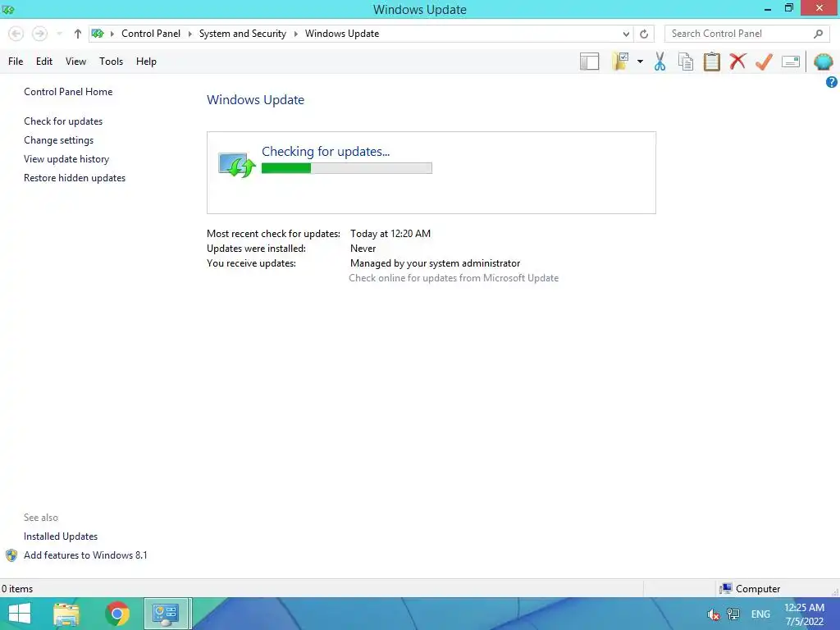Click Windows Update breadcrumb segment
This screenshot has width=840, height=630.
pos(342,33)
